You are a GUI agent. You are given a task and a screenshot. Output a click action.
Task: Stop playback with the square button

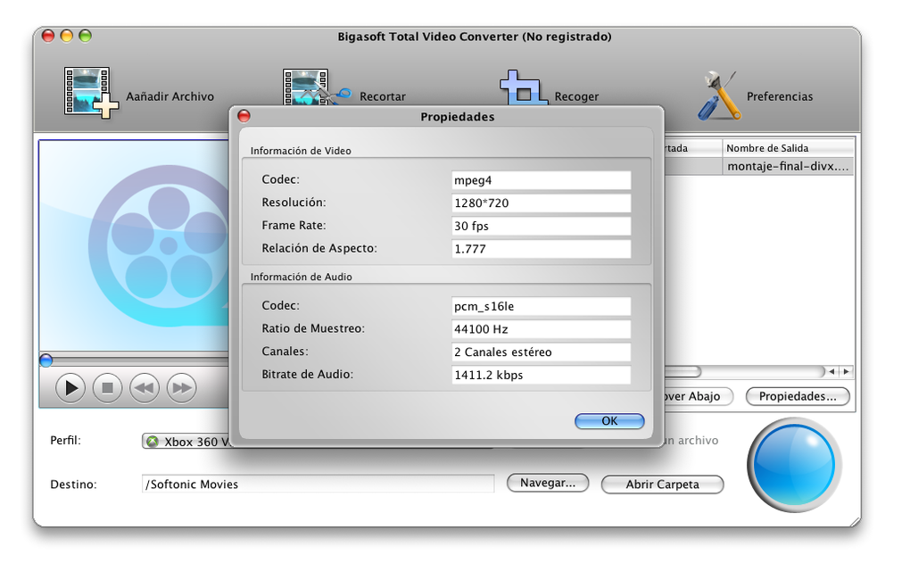(x=107, y=388)
